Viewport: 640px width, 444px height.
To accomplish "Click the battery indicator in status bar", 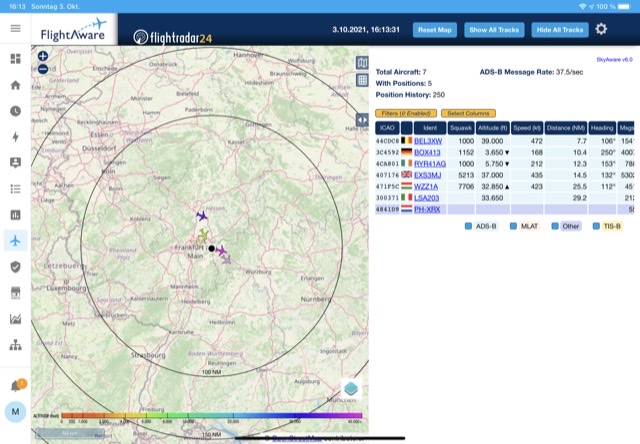I will click(x=624, y=7).
